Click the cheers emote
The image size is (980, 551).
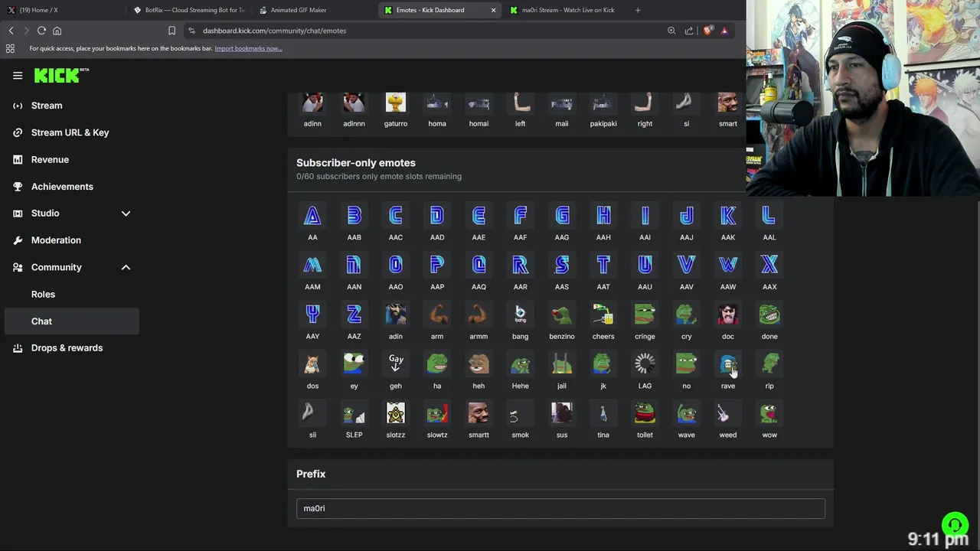(x=603, y=315)
